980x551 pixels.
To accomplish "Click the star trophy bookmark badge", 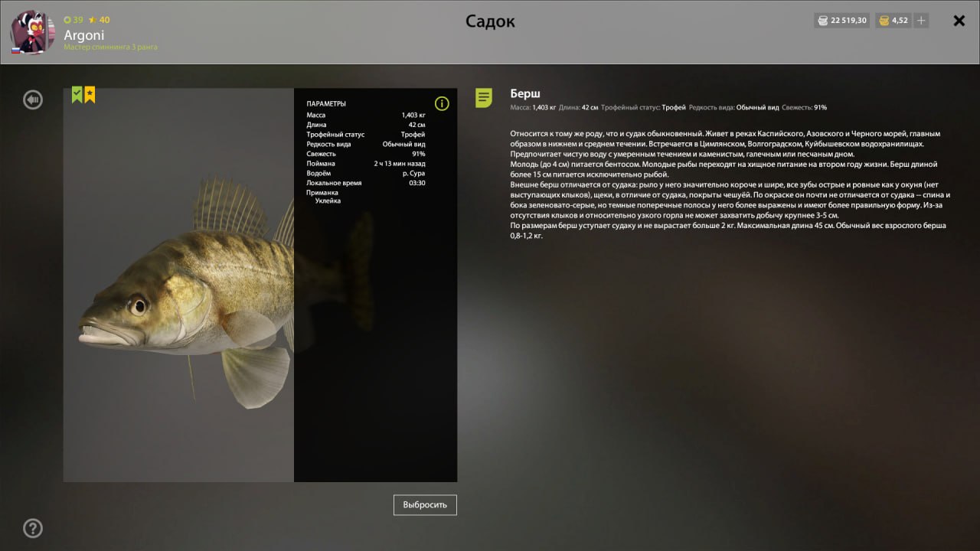I will point(90,95).
